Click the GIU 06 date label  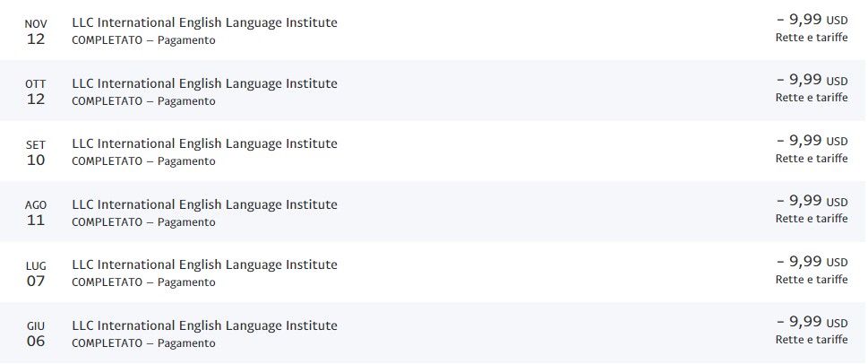tap(36, 334)
